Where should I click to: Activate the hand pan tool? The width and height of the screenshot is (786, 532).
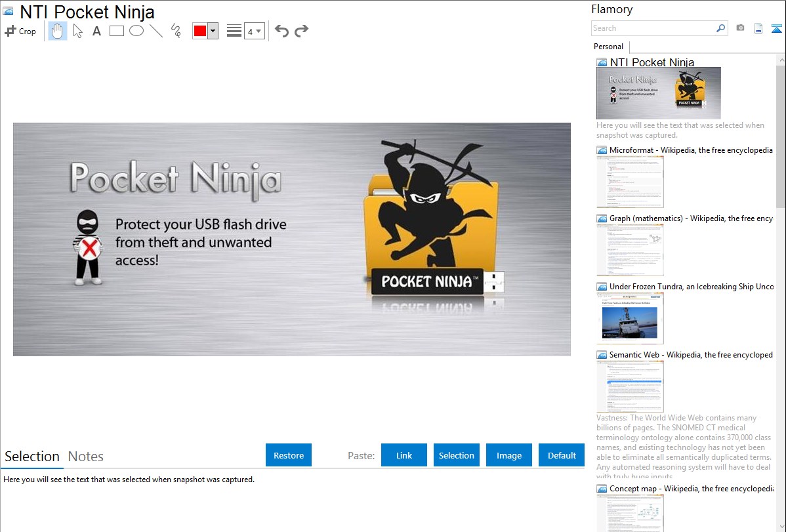click(58, 31)
